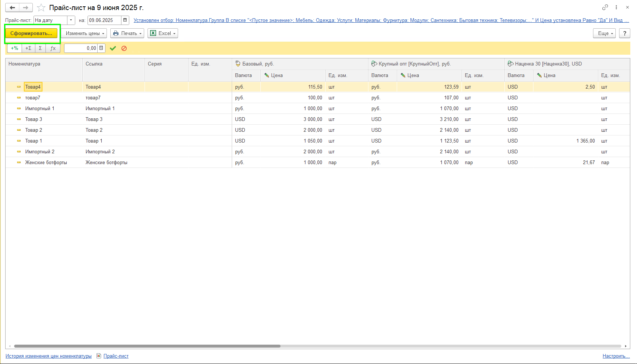Open the Изменить цены dropdown
The width and height of the screenshot is (637, 364).
point(84,33)
